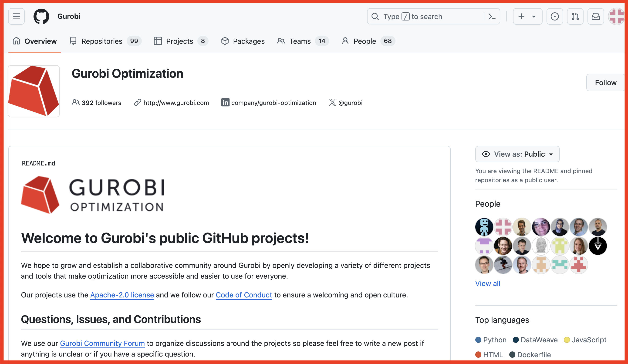Open the Pull requests icon

[575, 17]
